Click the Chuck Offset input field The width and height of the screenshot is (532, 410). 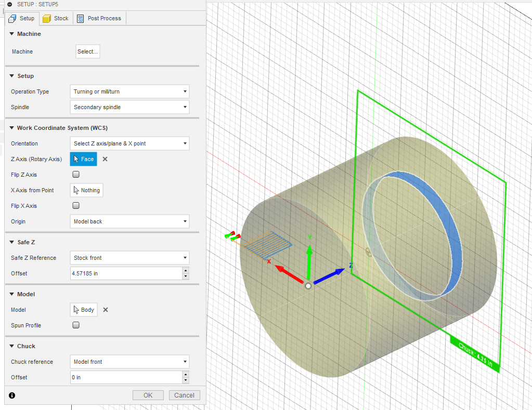126,377
